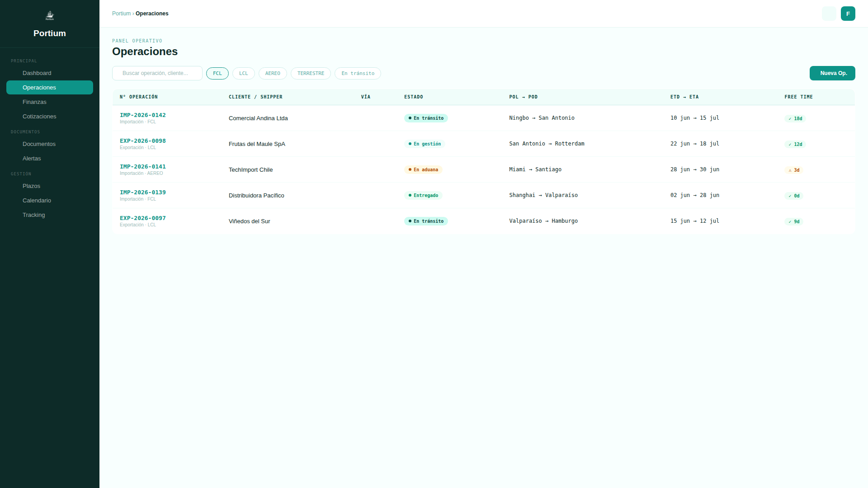Enable the TERRESTRE filter chip

pyautogui.click(x=311, y=73)
